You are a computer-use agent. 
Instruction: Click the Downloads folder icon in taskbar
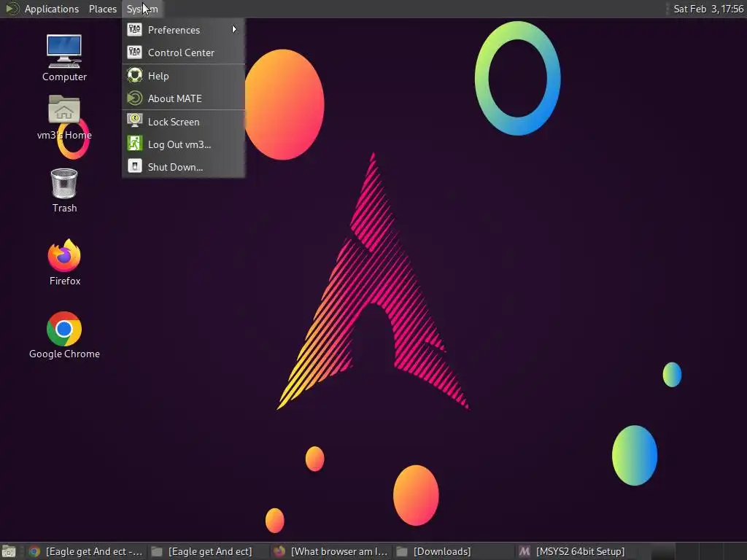pyautogui.click(x=402, y=551)
